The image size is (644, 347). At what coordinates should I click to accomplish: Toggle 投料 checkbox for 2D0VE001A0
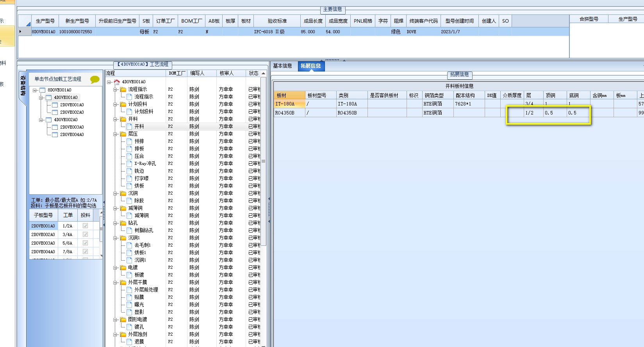coord(85,226)
